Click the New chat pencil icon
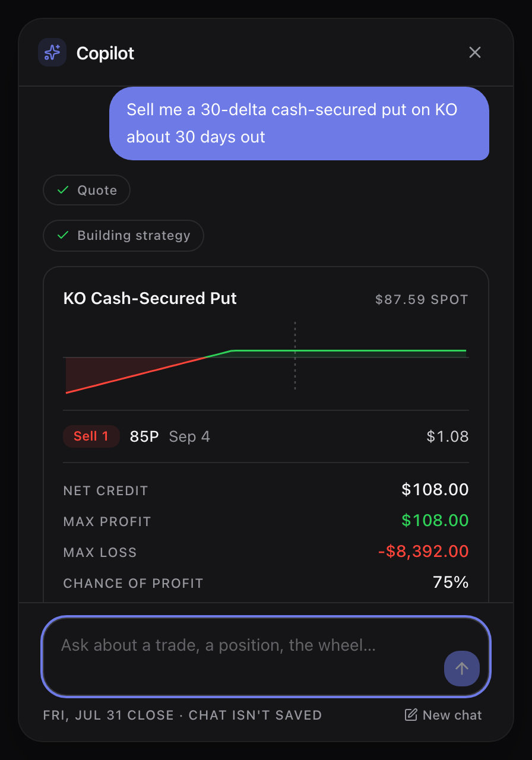The width and height of the screenshot is (532, 760). click(411, 715)
